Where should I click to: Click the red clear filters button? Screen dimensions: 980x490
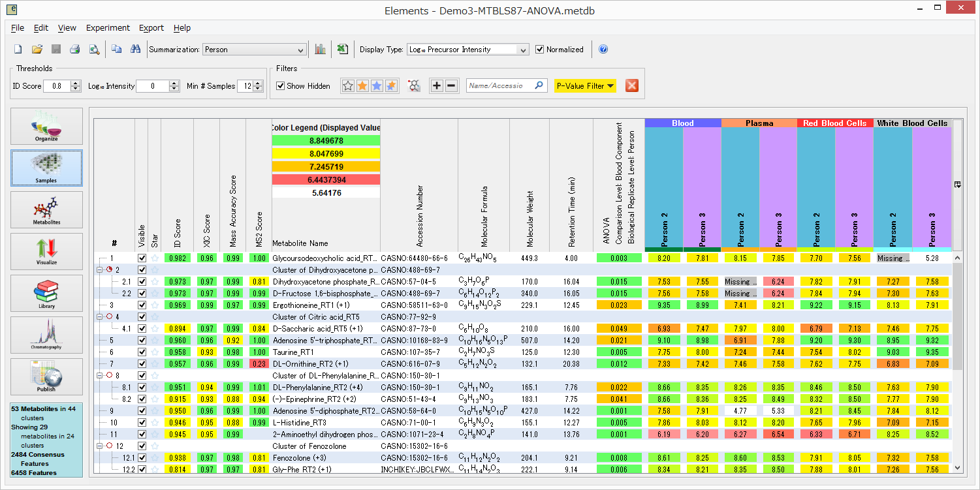point(631,86)
